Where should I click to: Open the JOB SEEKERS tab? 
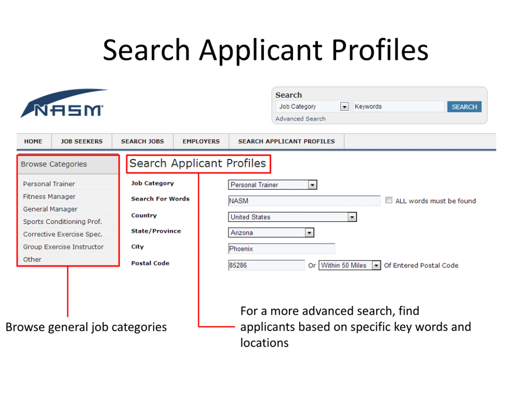pos(81,142)
